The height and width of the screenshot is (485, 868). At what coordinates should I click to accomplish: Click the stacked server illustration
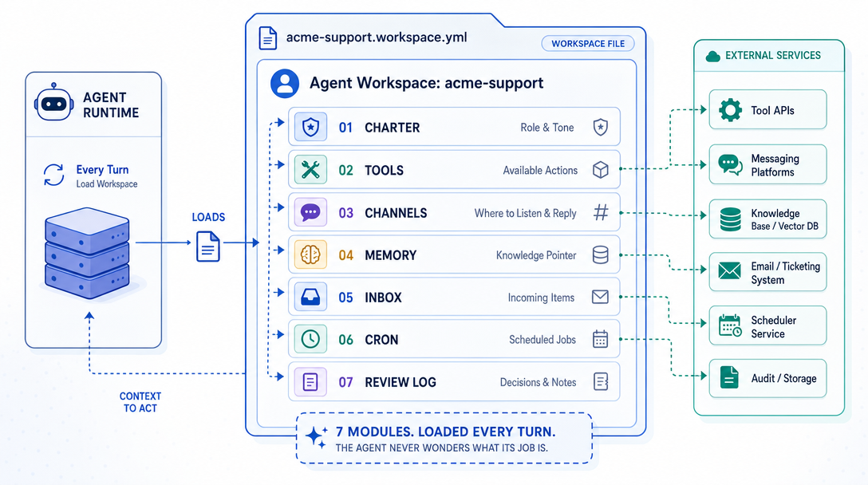[88, 253]
